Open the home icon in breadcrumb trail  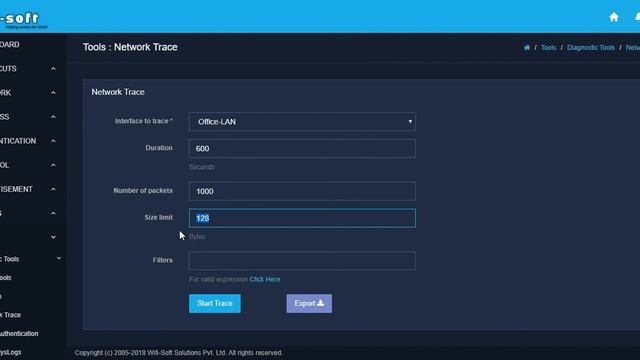(527, 48)
